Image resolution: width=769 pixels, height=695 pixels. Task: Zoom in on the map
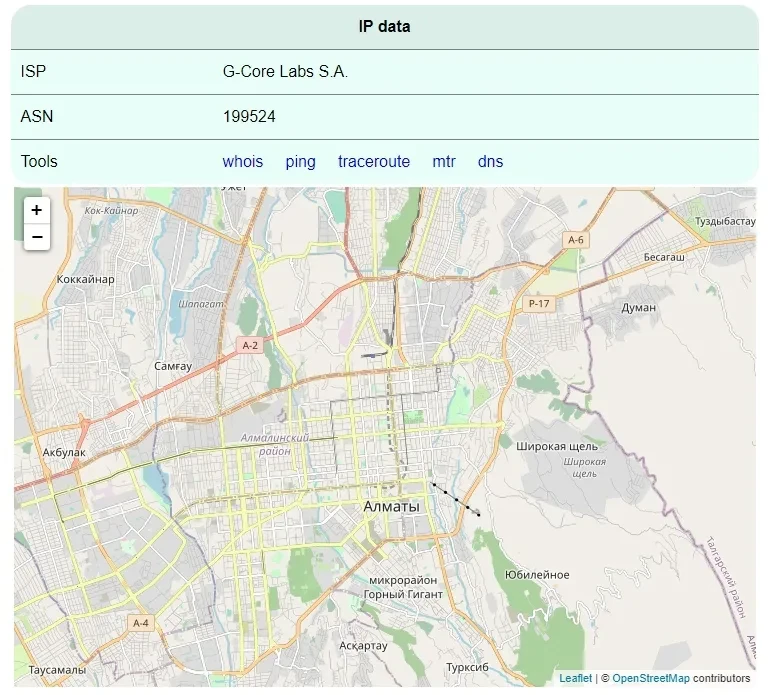pyautogui.click(x=37, y=210)
